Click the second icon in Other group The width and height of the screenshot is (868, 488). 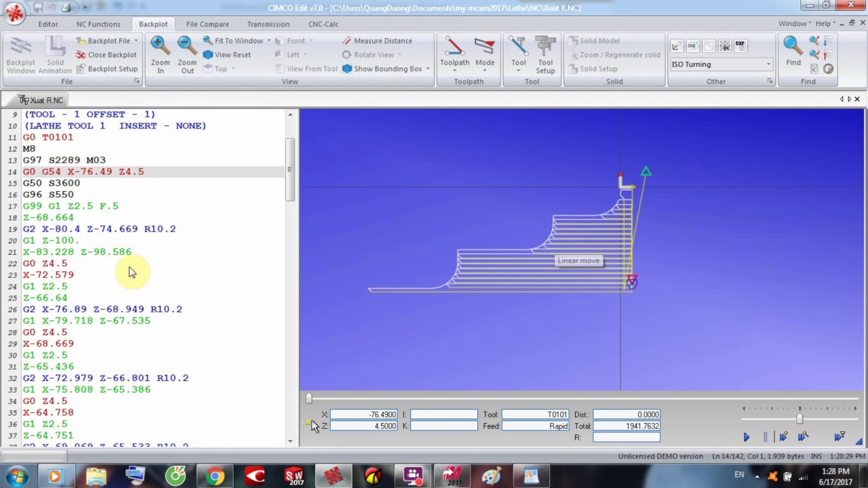click(692, 45)
